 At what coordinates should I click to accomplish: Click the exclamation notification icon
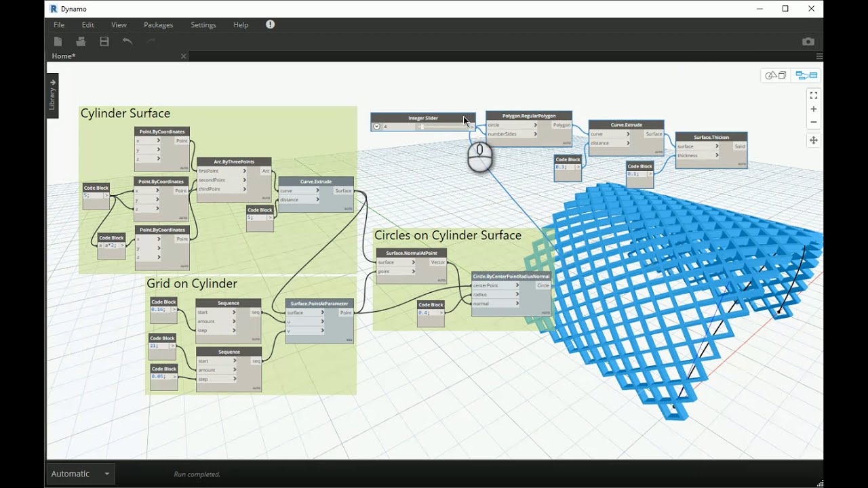pyautogui.click(x=270, y=24)
